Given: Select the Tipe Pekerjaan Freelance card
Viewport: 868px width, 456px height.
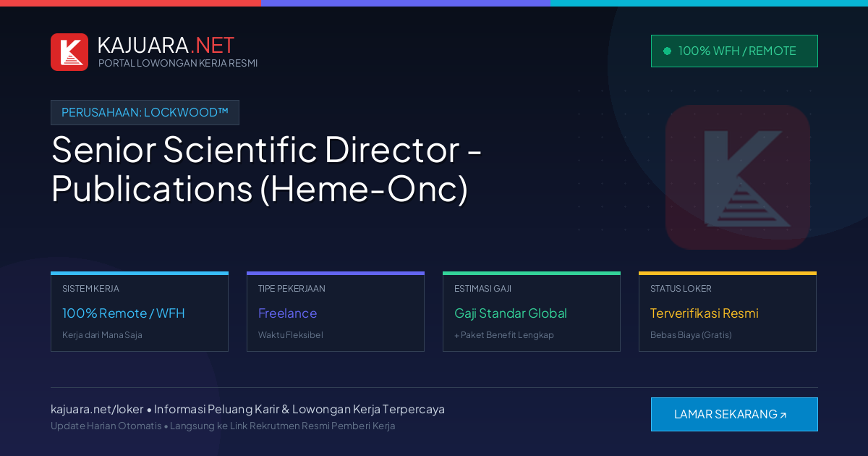Looking at the screenshot, I should pyautogui.click(x=336, y=311).
